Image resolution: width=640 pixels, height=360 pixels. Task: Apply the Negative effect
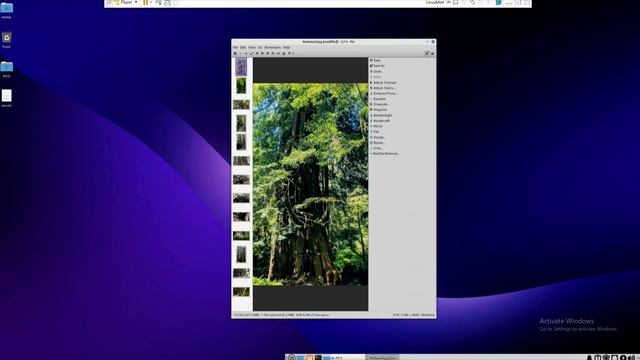click(379, 110)
